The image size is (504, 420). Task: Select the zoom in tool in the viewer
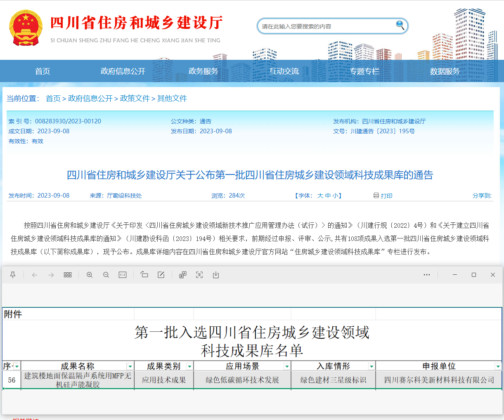90,274
